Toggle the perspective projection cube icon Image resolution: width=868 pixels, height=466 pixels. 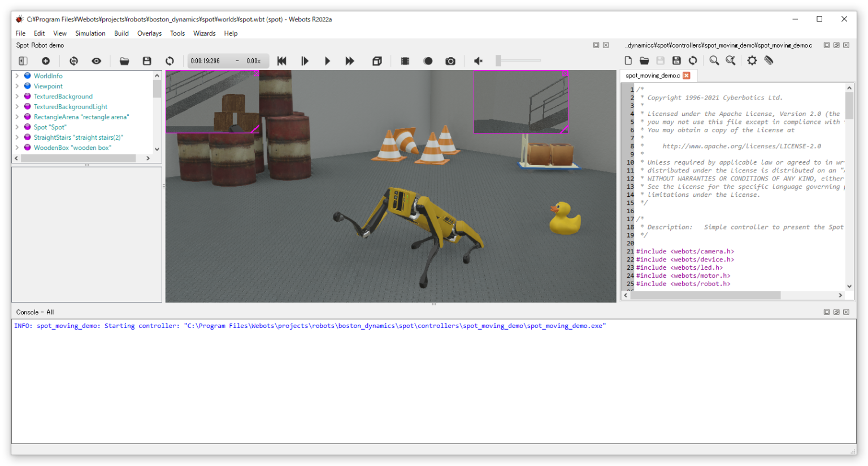(x=377, y=61)
